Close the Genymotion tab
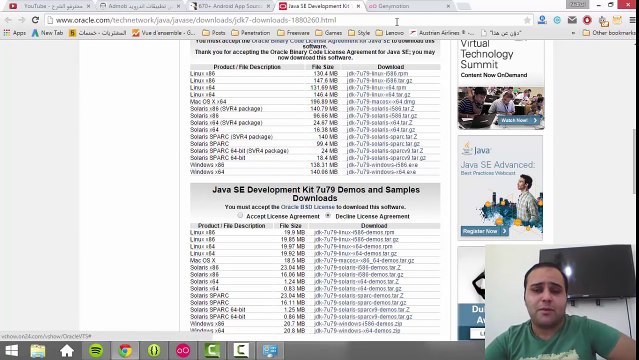 click(x=448, y=6)
